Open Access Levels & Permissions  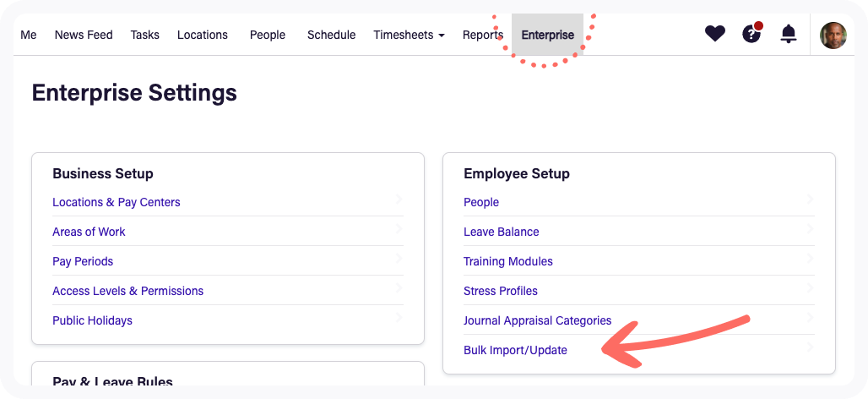tap(127, 291)
